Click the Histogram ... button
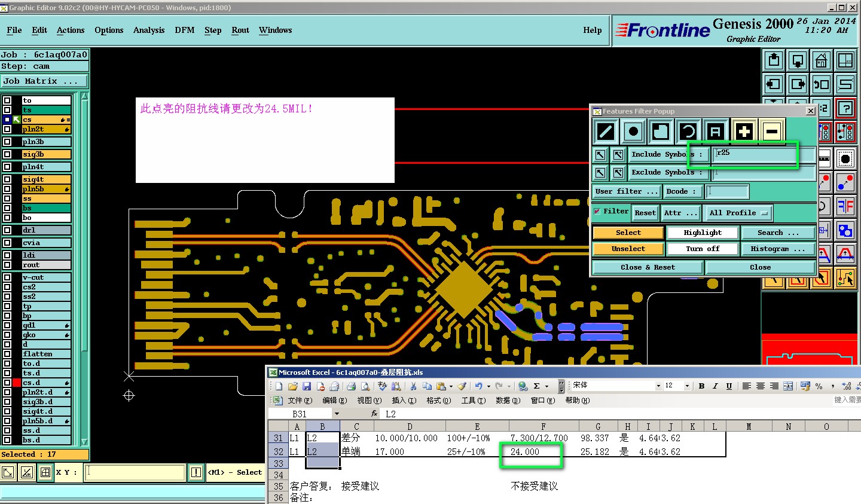The height and width of the screenshot is (504, 861). pyautogui.click(x=778, y=249)
